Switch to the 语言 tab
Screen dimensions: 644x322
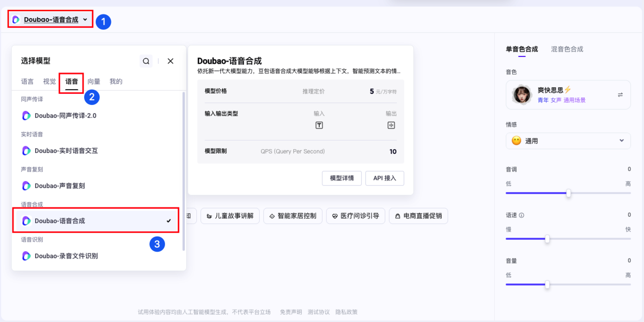coord(27,81)
